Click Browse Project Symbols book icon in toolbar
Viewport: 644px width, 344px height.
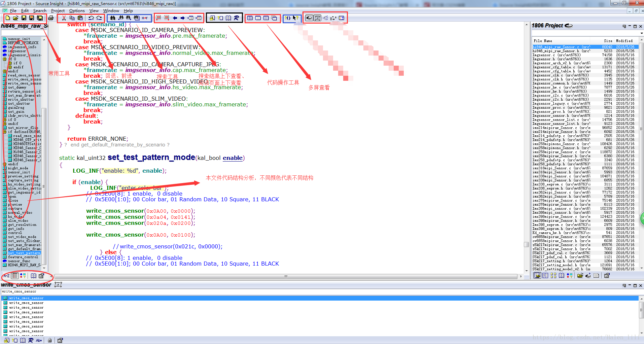(x=228, y=18)
